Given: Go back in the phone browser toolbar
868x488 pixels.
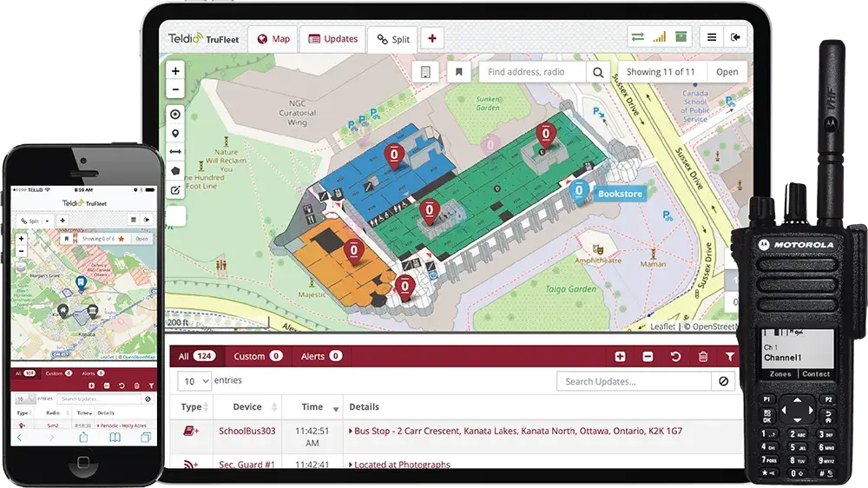Looking at the screenshot, I should click(x=19, y=438).
